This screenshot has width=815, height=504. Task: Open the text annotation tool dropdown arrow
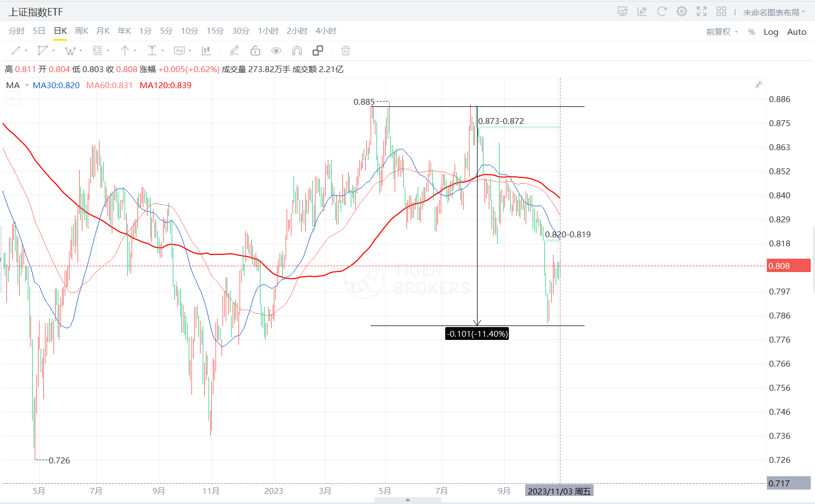click(190, 51)
